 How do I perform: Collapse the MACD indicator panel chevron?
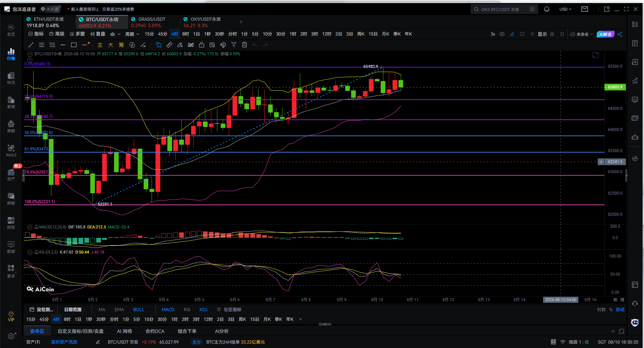click(30, 227)
